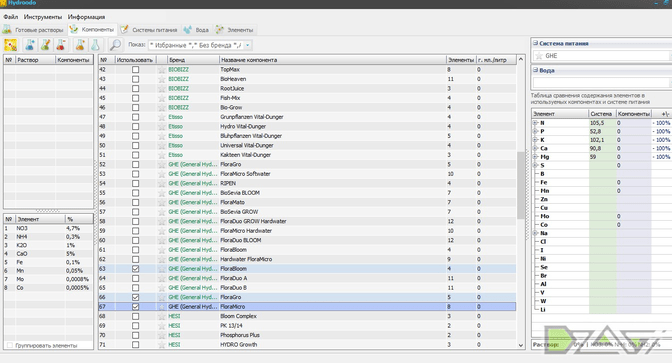Image resolution: width=672 pixels, height=363 pixels.
Task: Uncheck the FloraMicro use checkbox in row 67
Action: pos(135,307)
